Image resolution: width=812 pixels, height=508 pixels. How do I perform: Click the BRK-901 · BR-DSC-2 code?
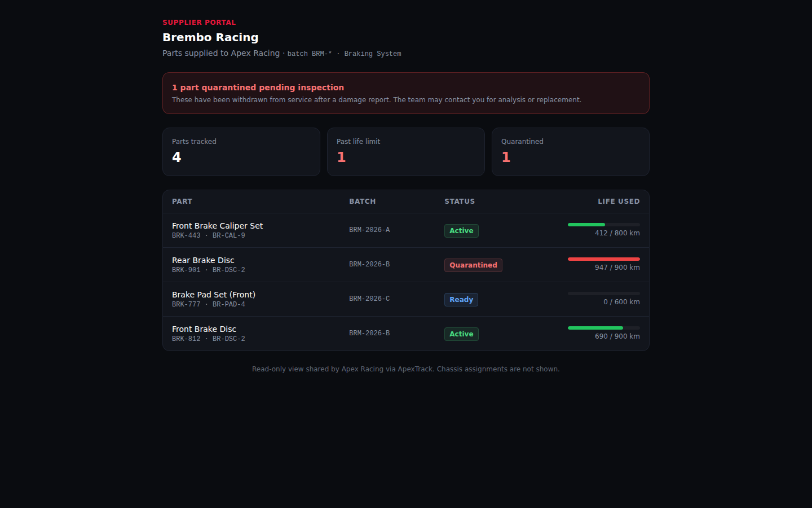click(209, 270)
